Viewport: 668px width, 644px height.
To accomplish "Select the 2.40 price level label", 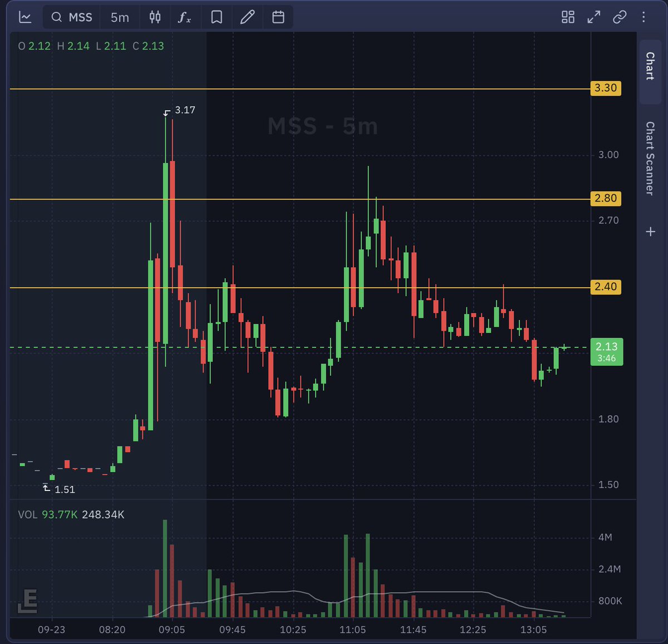I will pos(606,287).
